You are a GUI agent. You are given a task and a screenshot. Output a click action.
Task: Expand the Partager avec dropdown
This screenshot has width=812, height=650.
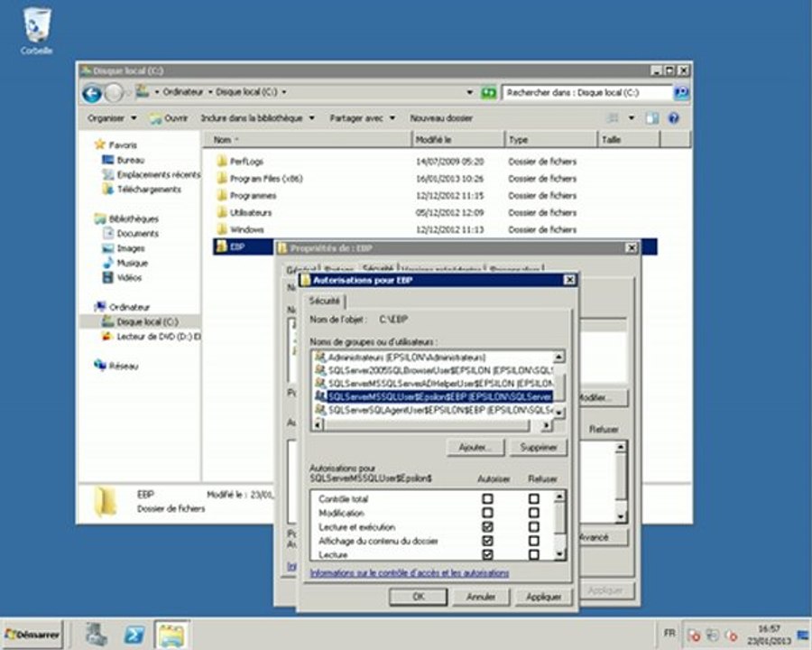[x=362, y=118]
